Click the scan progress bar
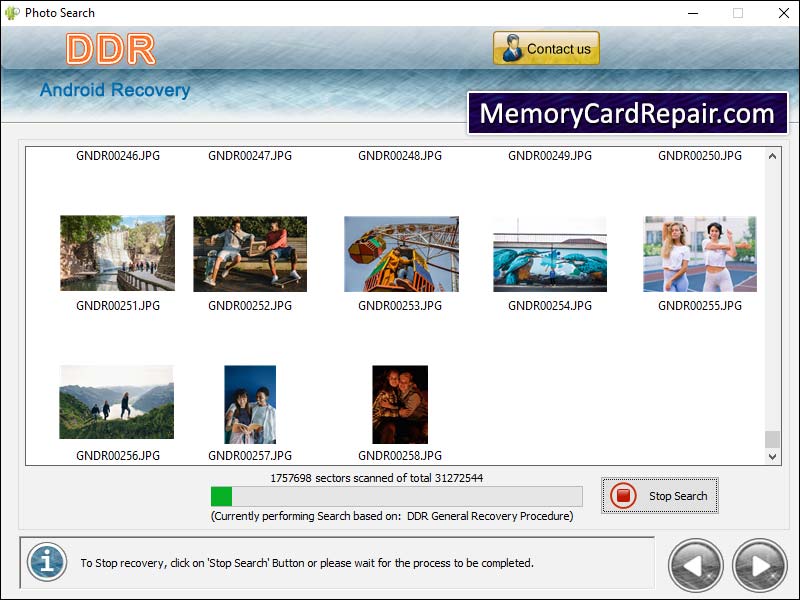800x600 pixels. 396,496
